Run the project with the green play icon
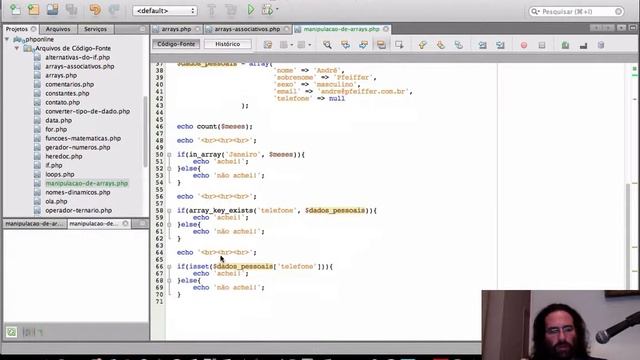Viewport: 640px width, 360px height. pyautogui.click(x=251, y=9)
